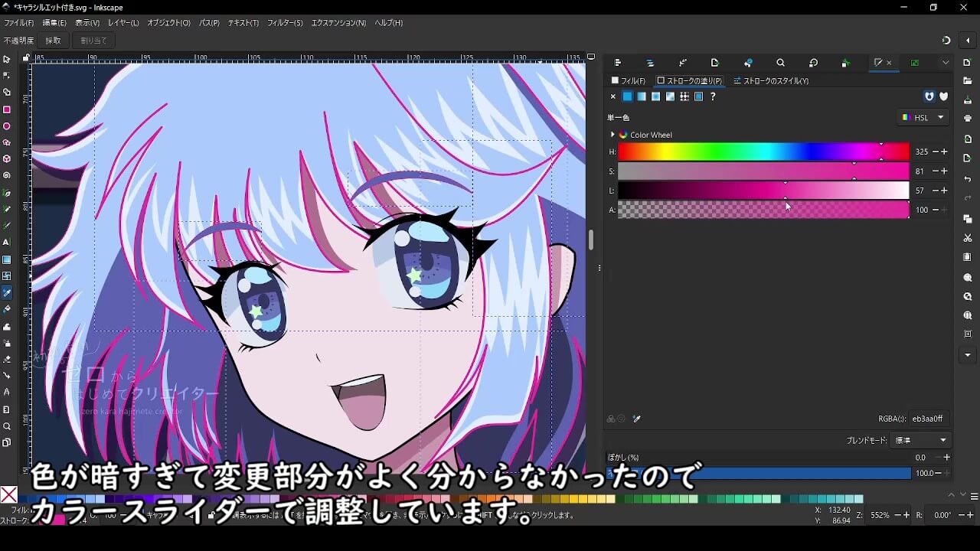Image resolution: width=980 pixels, height=551 pixels.
Task: Open the オブジェクト(O) menu
Action: pos(169,23)
